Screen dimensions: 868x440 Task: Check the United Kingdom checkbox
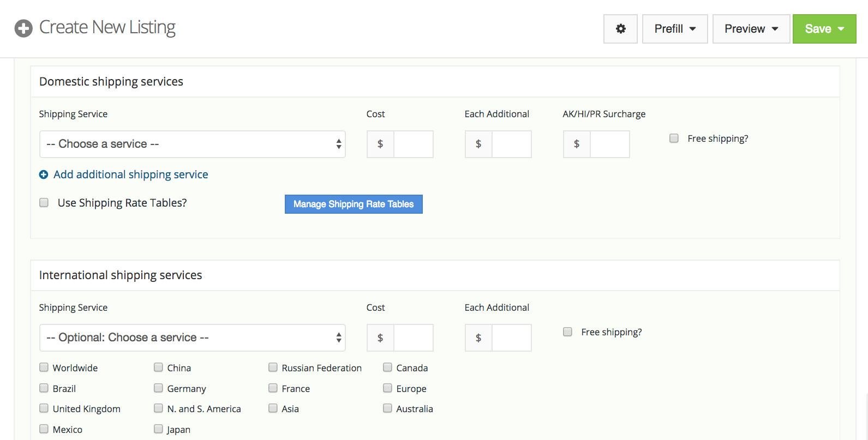click(44, 408)
